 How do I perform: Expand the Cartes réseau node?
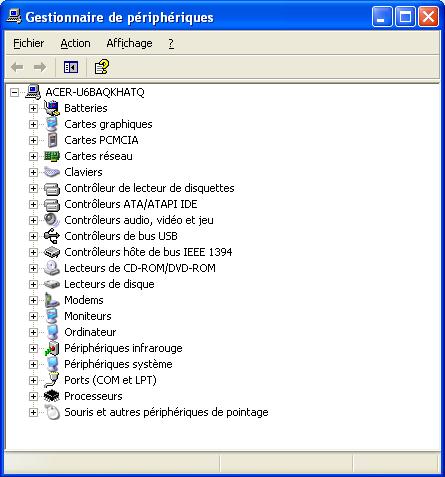33,156
